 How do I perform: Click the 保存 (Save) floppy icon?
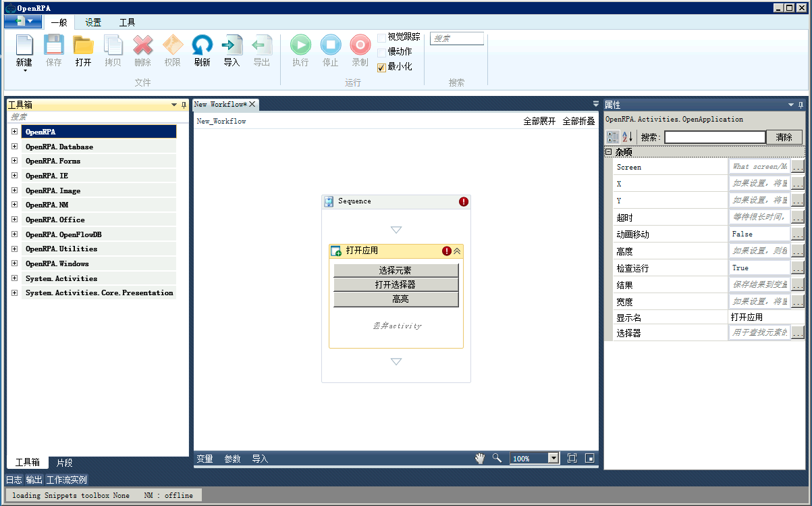click(54, 45)
